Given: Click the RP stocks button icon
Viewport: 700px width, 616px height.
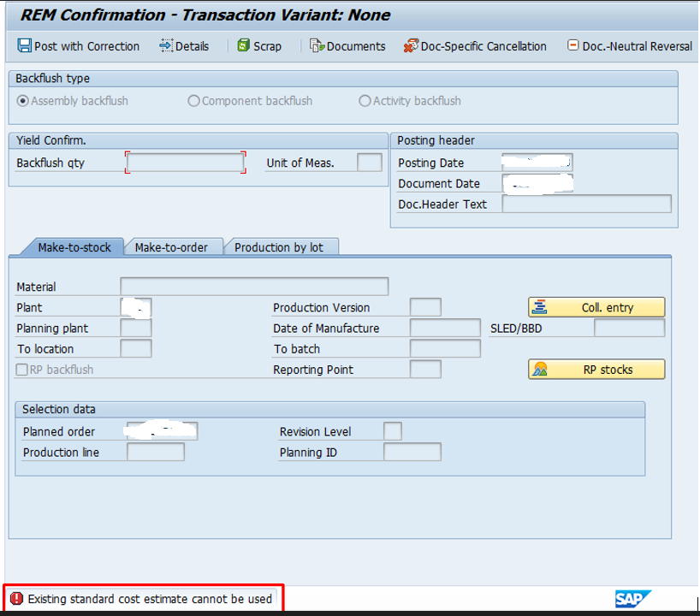Looking at the screenshot, I should [x=540, y=369].
